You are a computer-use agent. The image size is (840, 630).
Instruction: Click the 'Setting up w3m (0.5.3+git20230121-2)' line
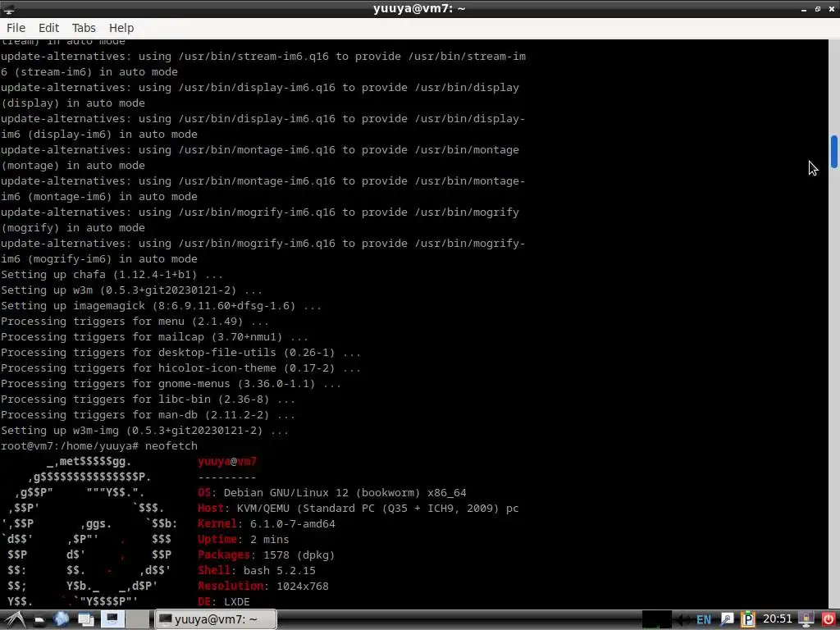tap(132, 290)
